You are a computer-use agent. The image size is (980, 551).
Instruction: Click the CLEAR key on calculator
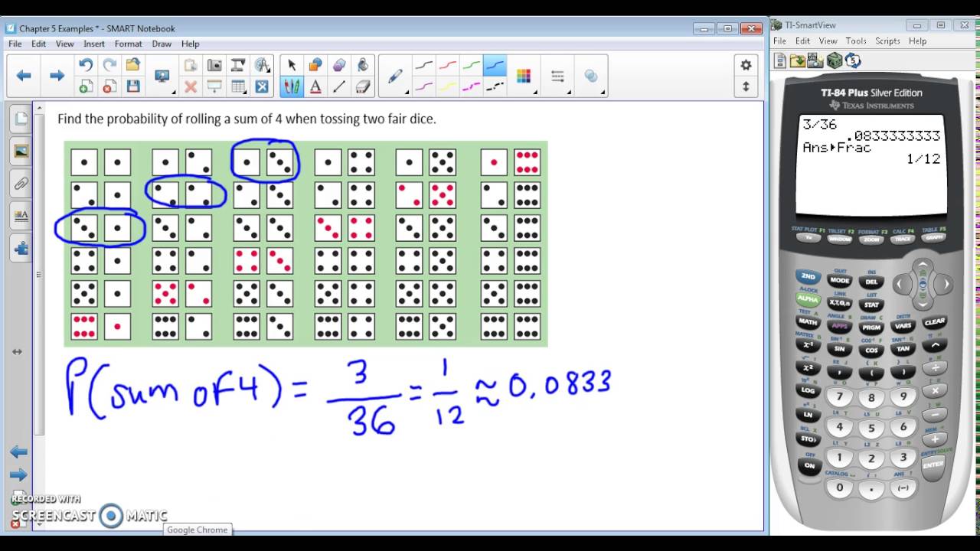coord(935,322)
